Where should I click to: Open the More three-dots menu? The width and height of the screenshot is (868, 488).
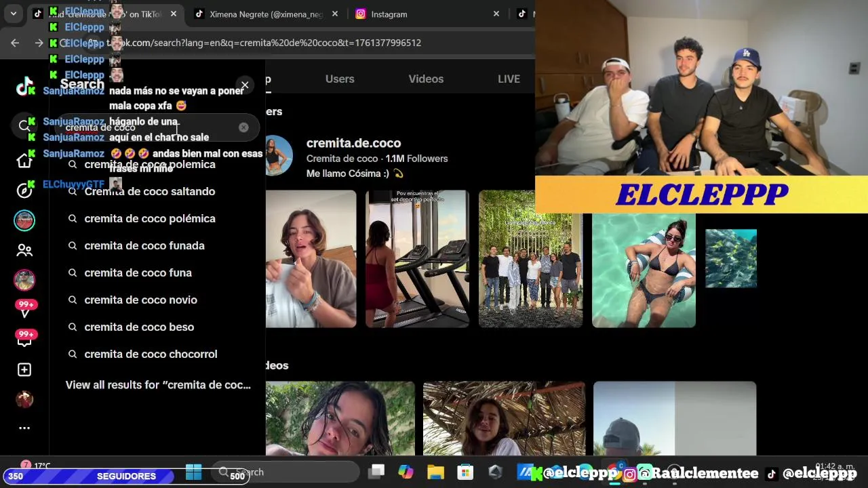(24, 428)
